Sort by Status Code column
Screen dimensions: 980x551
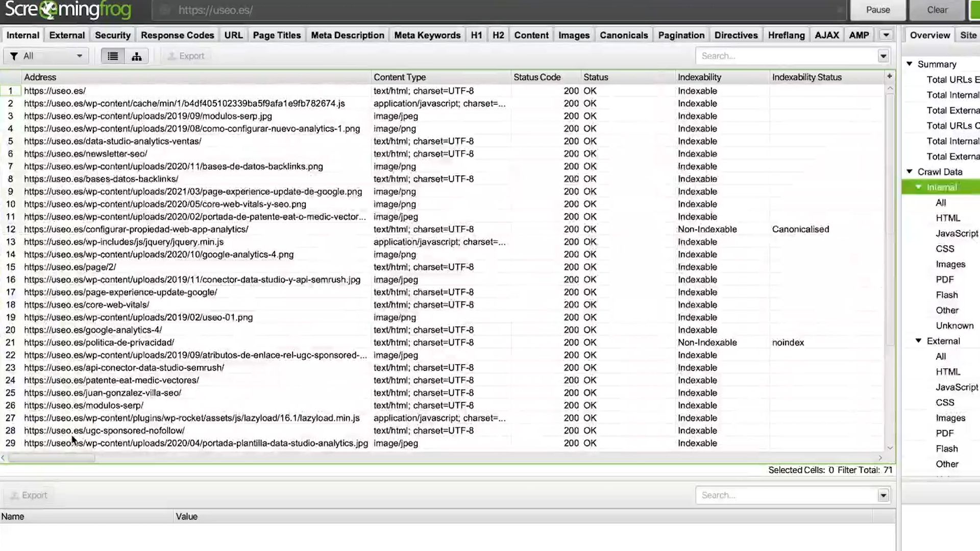546,77
